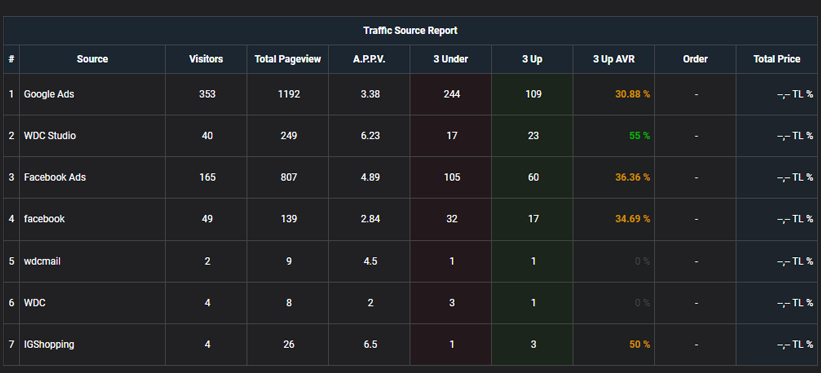Viewport: 821px width, 373px height.
Task: Click the 34.69 % AVR value
Action: coord(633,219)
